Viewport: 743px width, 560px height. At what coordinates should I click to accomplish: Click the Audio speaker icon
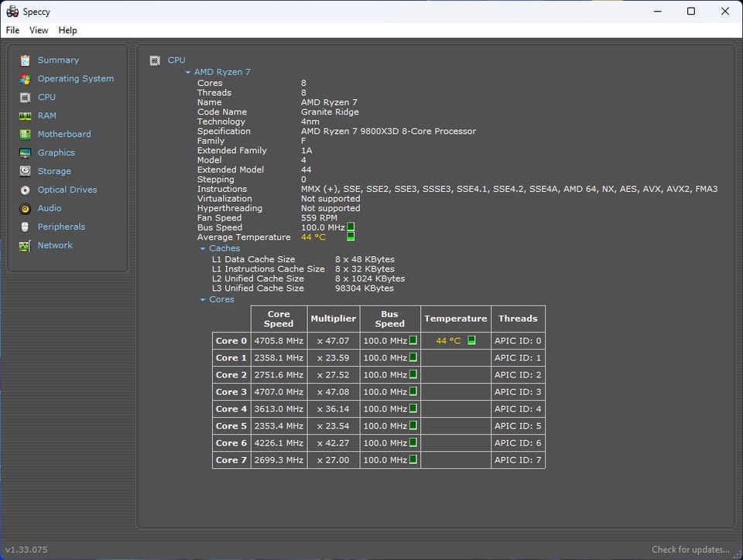pyautogui.click(x=26, y=209)
